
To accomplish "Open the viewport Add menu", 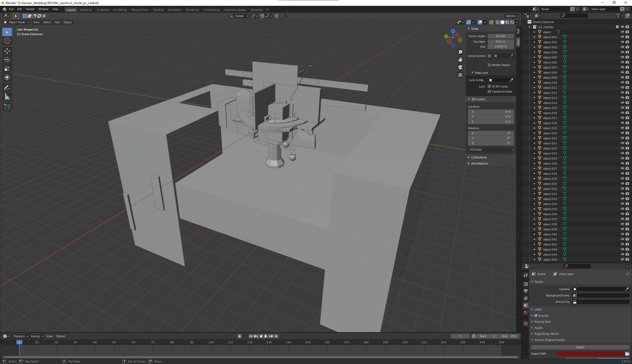I will pos(57,22).
